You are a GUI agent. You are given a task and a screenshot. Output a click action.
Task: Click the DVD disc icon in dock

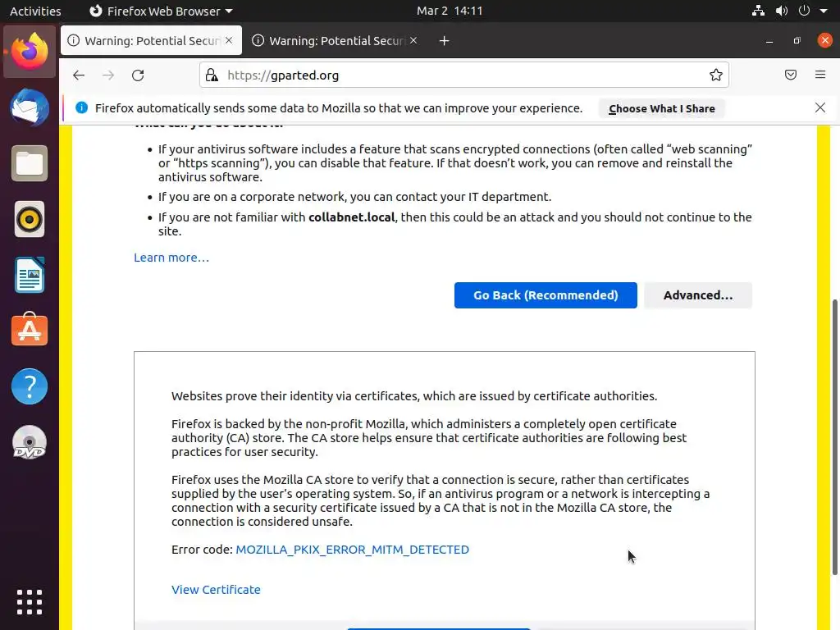click(30, 442)
